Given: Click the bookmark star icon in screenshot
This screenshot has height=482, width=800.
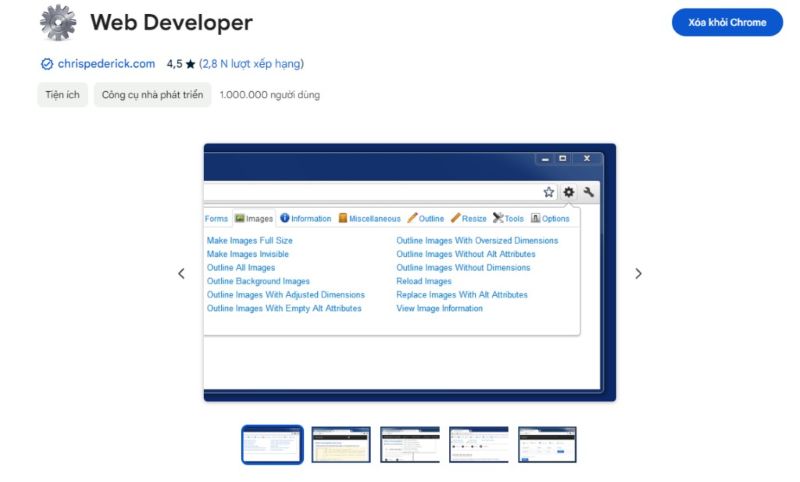Looking at the screenshot, I should tap(549, 192).
